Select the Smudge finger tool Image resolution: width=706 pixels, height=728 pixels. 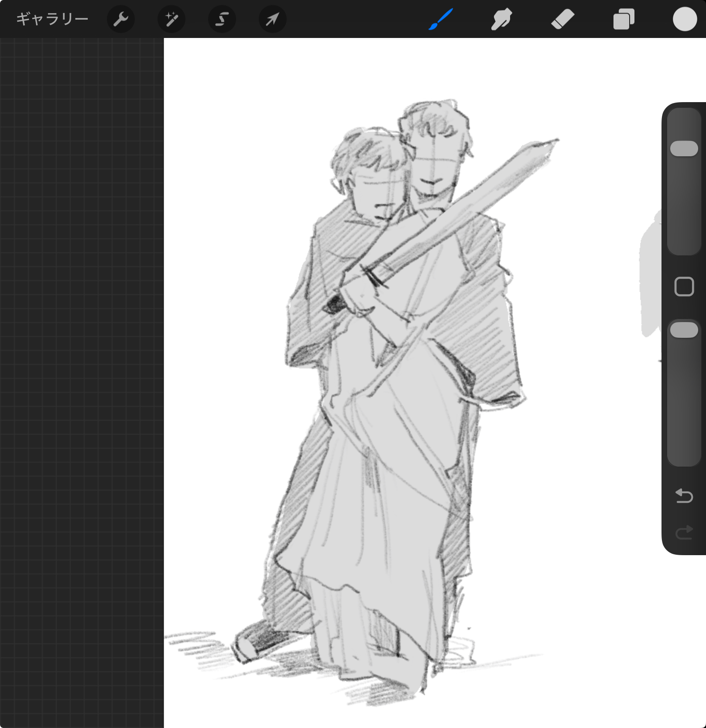click(501, 19)
